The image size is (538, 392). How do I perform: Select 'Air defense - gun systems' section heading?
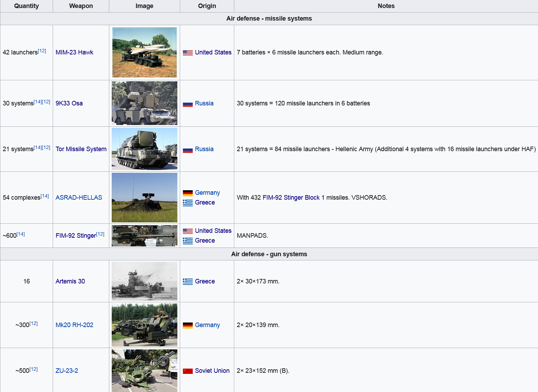269,254
